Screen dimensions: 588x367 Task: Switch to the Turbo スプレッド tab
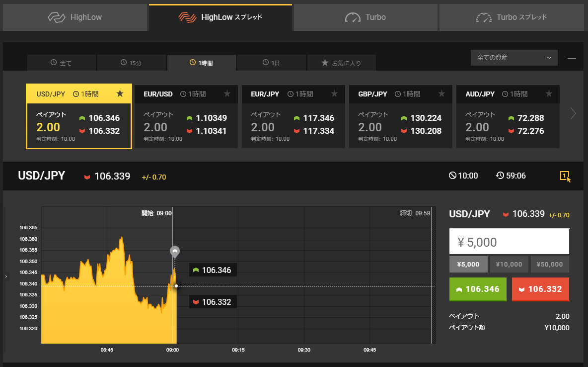[511, 16]
